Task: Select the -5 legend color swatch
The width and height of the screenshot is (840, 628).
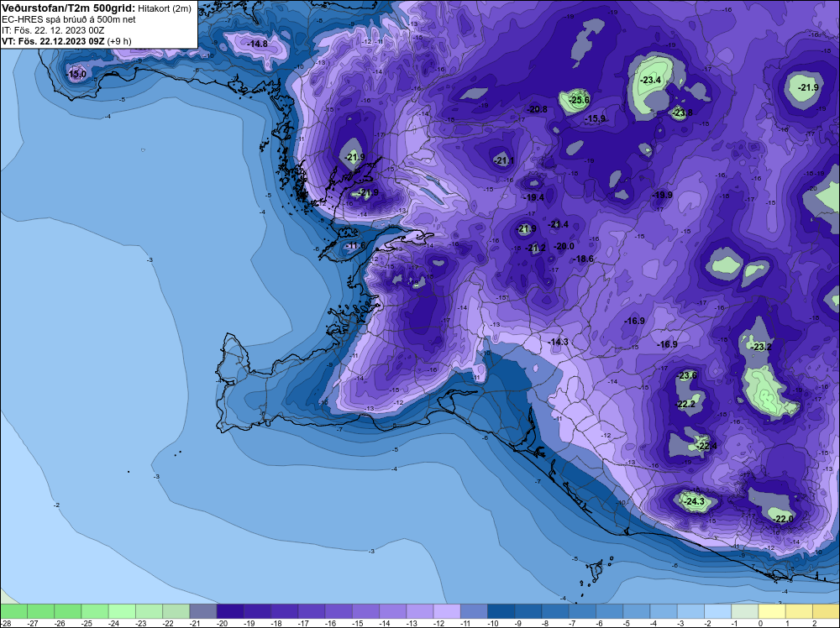Action: pyautogui.click(x=637, y=611)
